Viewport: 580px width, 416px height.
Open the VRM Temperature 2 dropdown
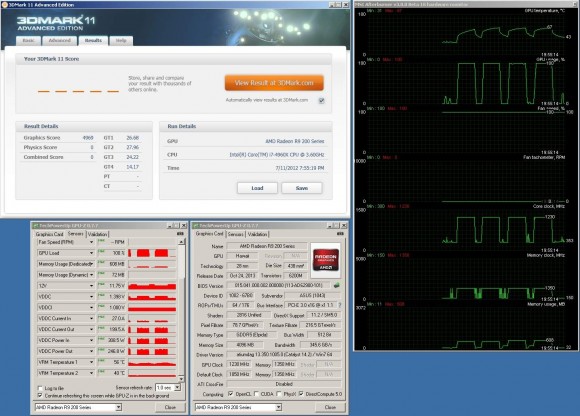[x=91, y=373]
